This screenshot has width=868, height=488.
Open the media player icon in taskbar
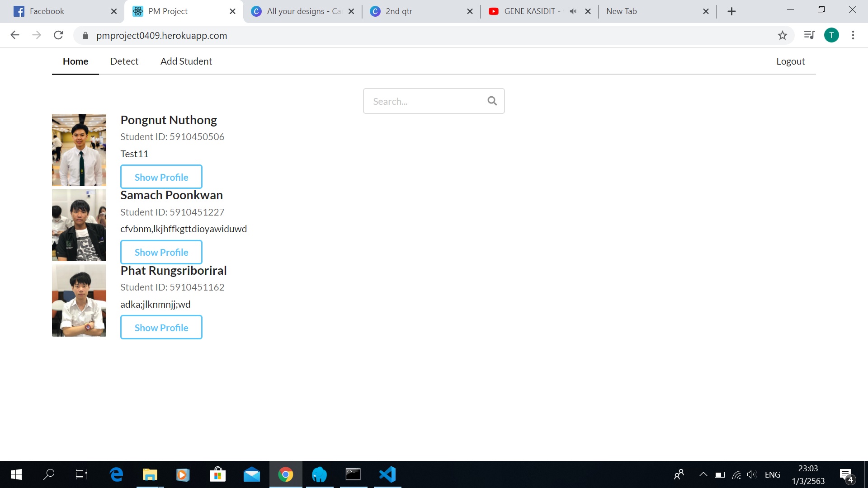[183, 474]
